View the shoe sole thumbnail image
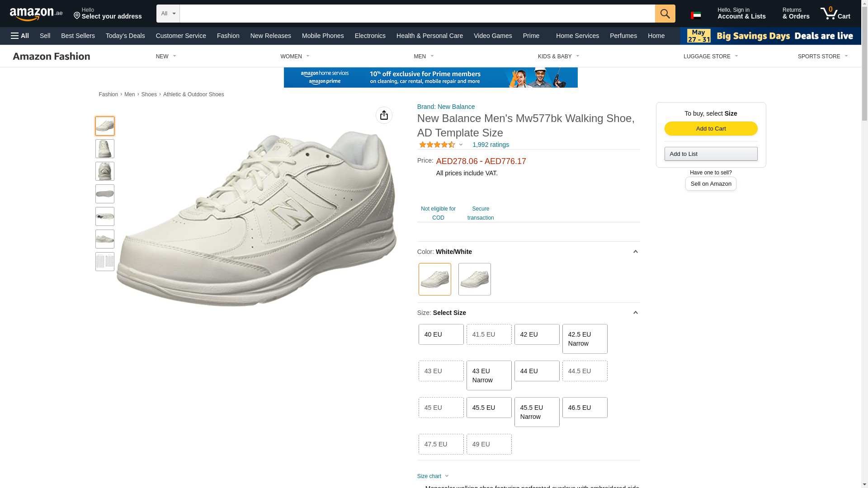The width and height of the screenshot is (868, 488). 105,194
